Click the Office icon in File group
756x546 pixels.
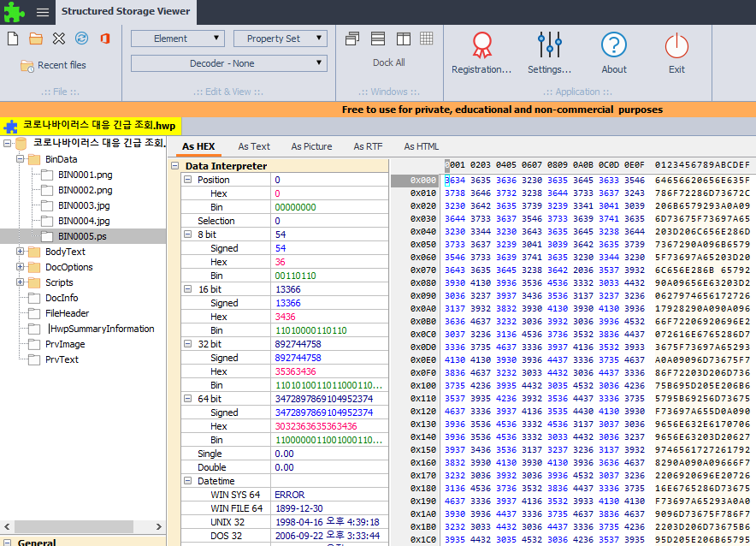[104, 39]
